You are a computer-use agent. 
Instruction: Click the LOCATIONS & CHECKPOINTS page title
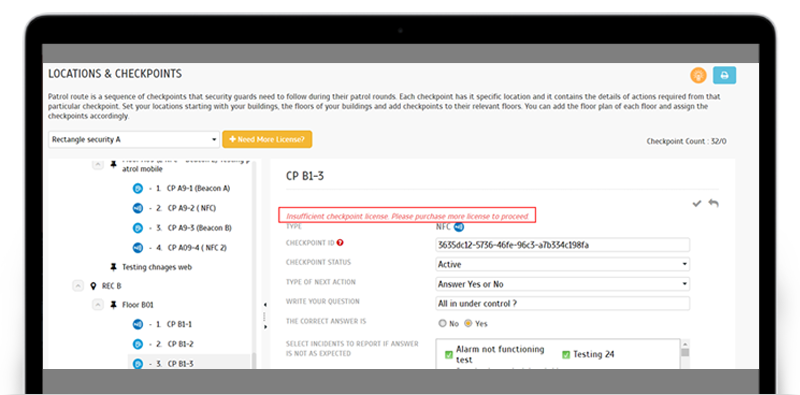pyautogui.click(x=115, y=74)
